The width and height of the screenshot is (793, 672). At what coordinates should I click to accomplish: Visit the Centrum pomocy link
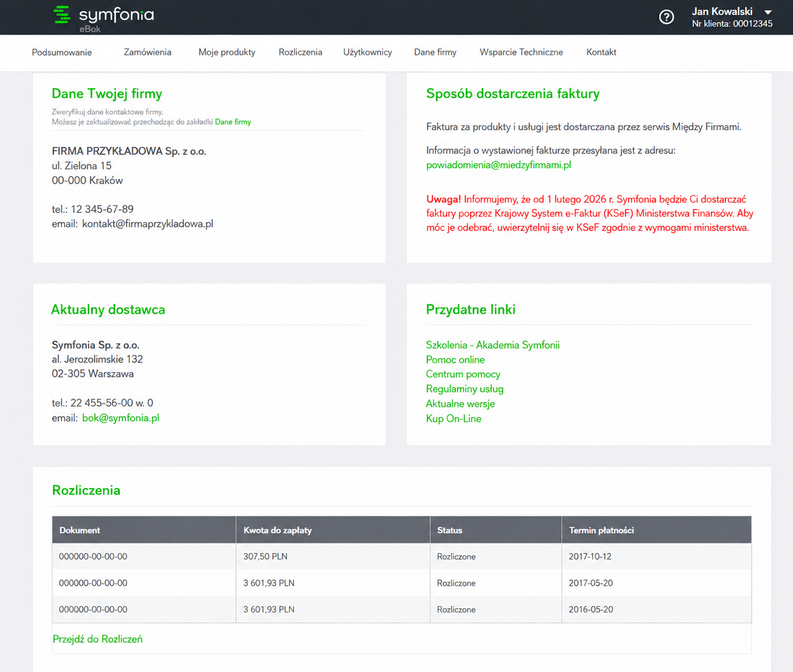click(x=463, y=375)
